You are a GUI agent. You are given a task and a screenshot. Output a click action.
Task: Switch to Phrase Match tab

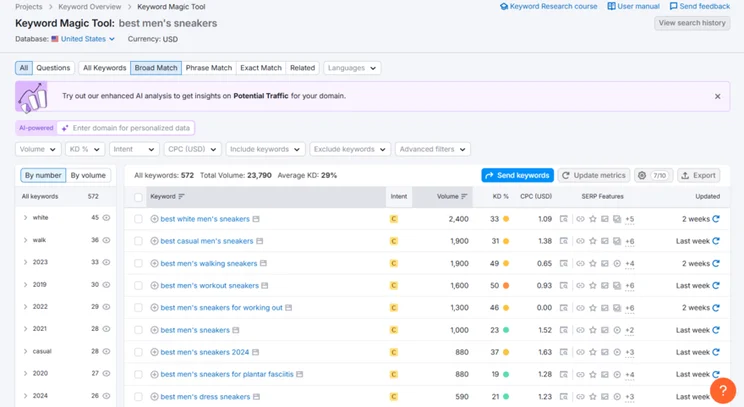pyautogui.click(x=209, y=68)
